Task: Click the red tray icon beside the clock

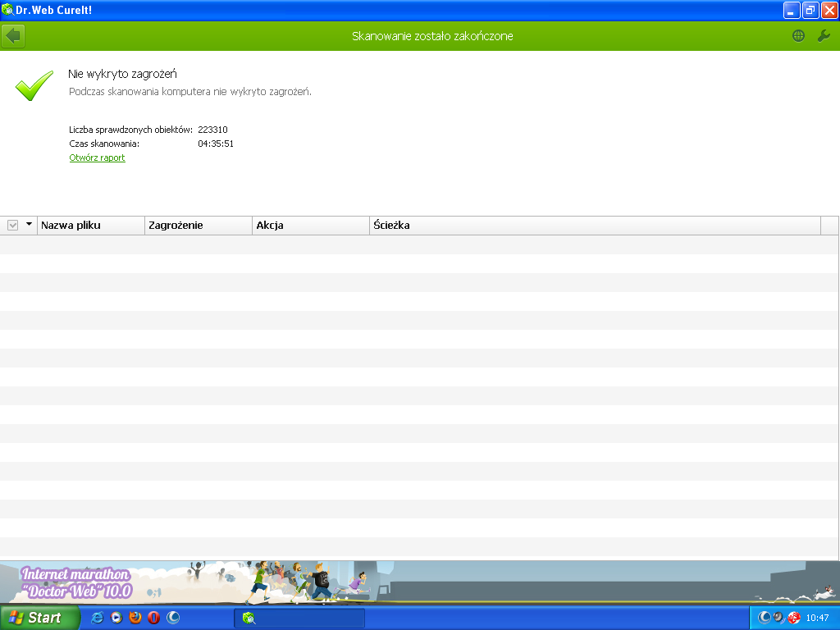Action: pos(793,618)
